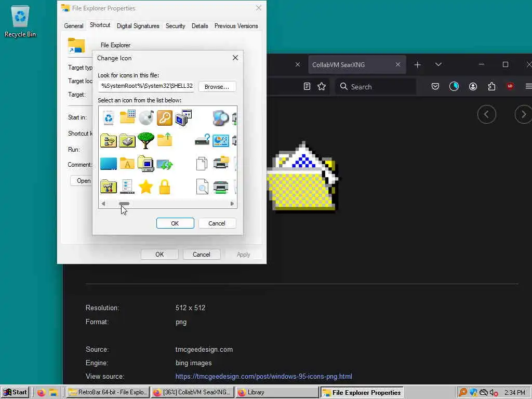Open Recycle Bin on the desktop
Screen dimensions: 532x399
tap(20, 22)
